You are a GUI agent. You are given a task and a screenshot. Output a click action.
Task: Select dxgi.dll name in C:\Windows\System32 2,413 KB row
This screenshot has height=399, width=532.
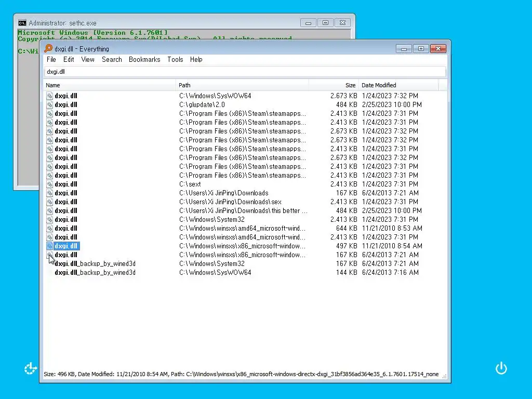coord(66,219)
